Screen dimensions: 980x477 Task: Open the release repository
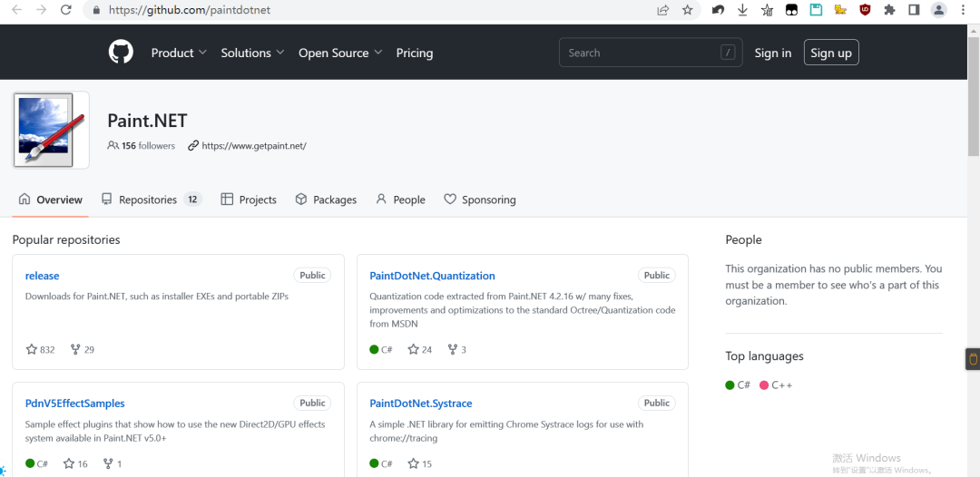click(x=43, y=276)
